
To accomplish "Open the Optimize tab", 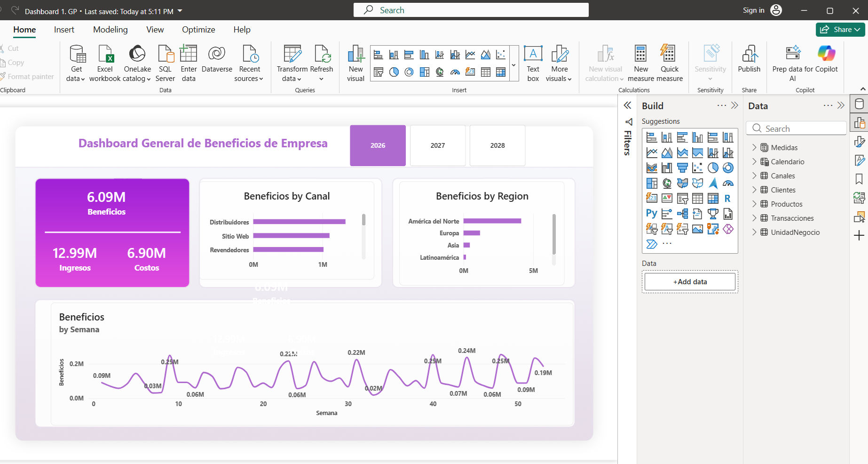I will [x=198, y=30].
